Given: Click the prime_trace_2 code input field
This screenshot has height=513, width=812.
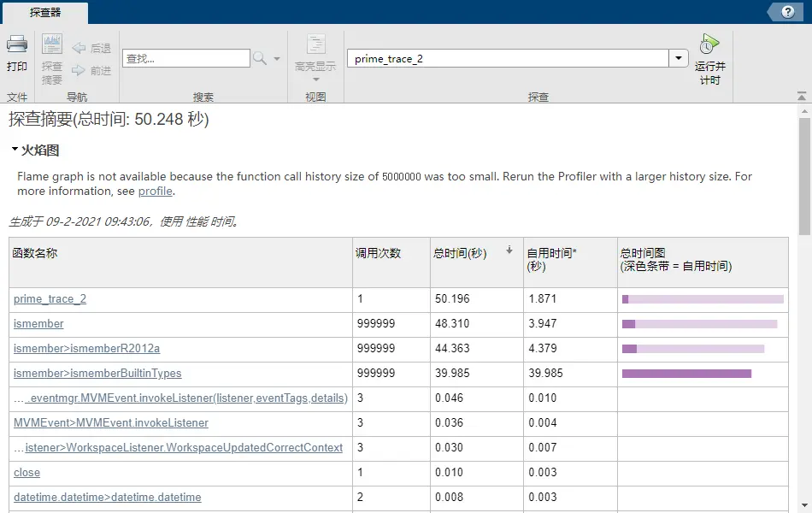Looking at the screenshot, I should click(x=508, y=58).
